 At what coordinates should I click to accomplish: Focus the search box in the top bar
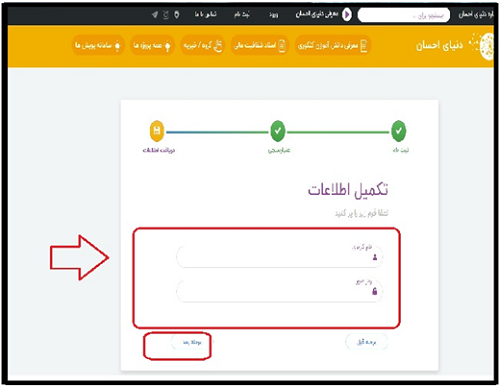pyautogui.click(x=404, y=15)
